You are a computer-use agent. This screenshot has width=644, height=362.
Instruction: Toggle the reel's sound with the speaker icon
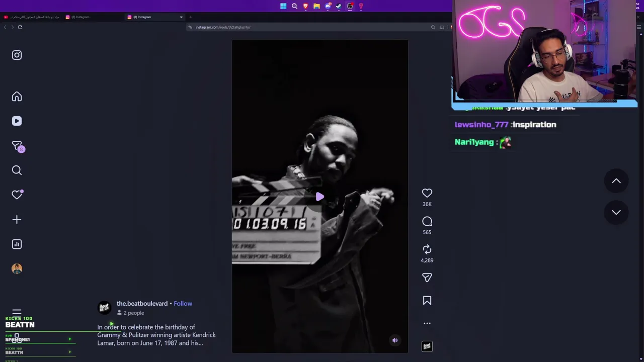point(395,340)
